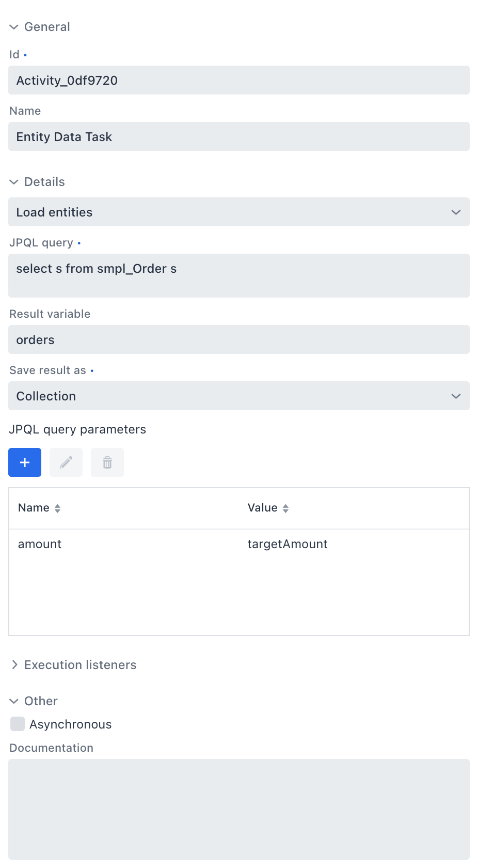Select the amount parameter row

pos(39,544)
